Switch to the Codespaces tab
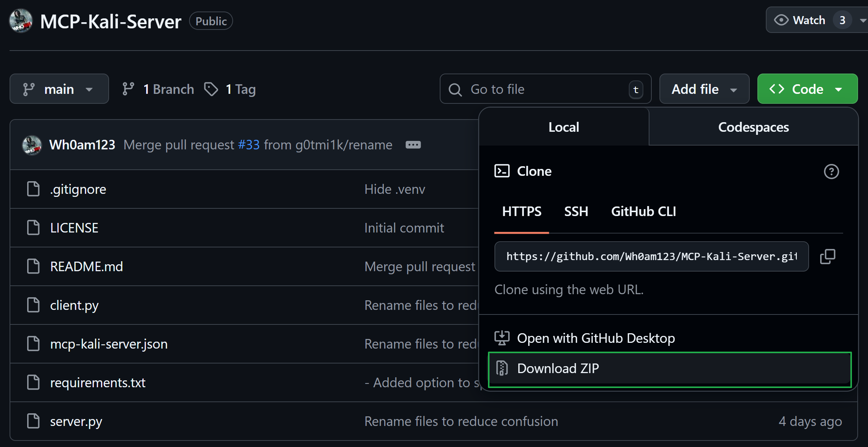The image size is (868, 447). coord(753,127)
